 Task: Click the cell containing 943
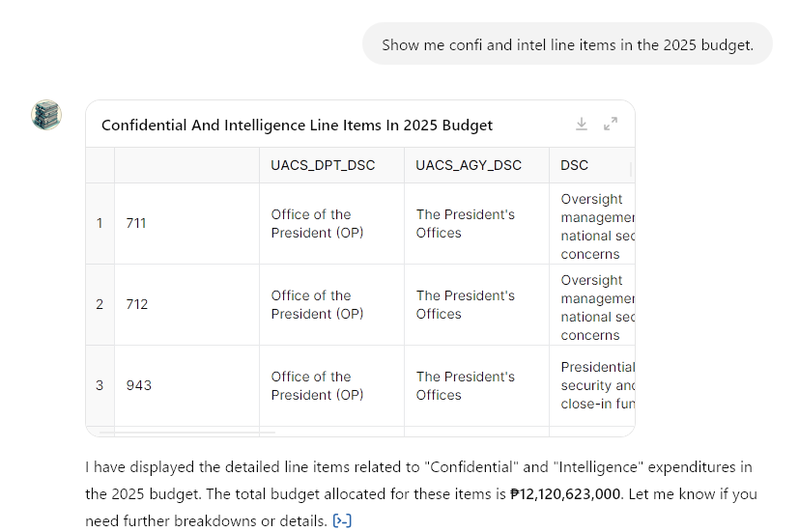click(187, 385)
